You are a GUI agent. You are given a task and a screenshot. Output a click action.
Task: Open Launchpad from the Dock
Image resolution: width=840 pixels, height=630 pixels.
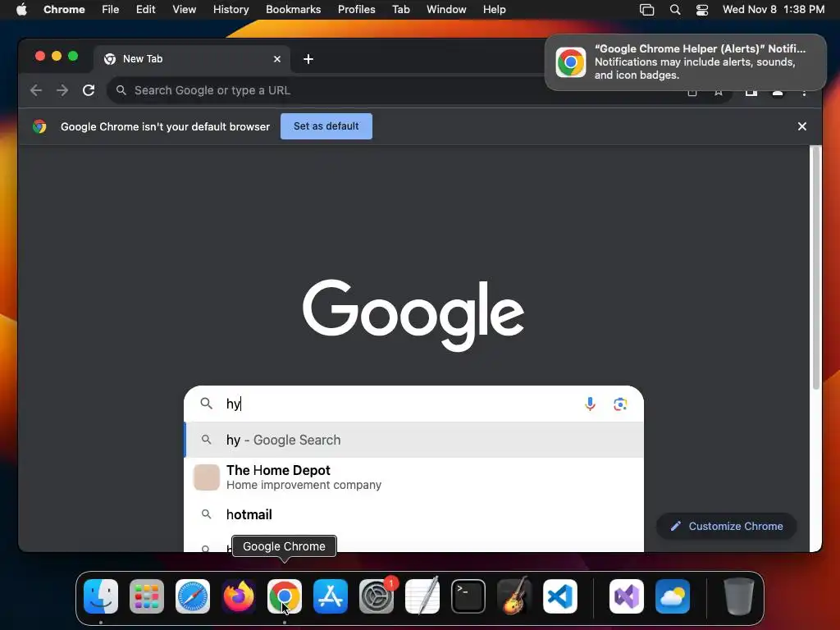tap(147, 596)
